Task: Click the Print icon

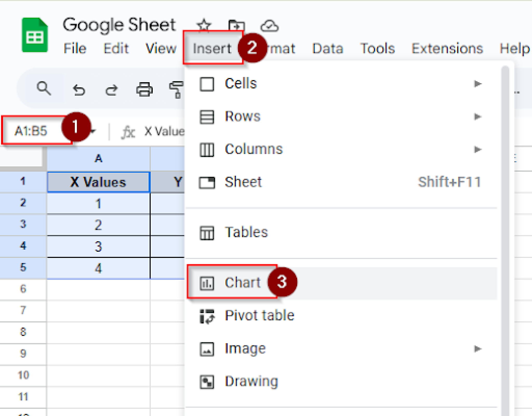Action: [x=144, y=90]
